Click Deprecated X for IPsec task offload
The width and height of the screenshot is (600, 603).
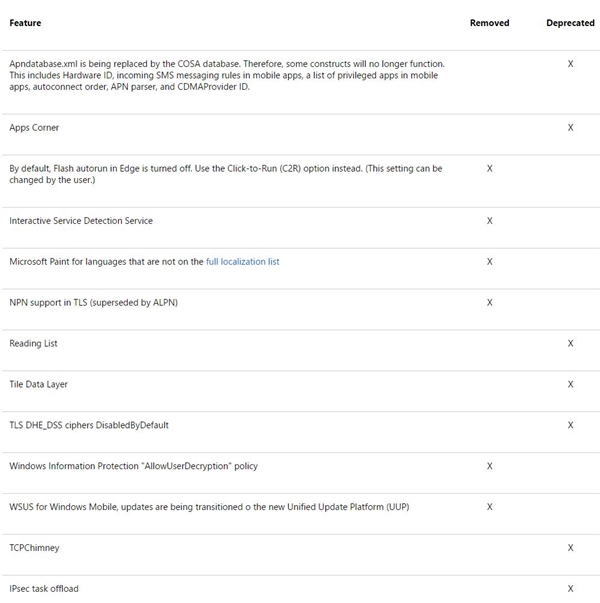[570, 588]
